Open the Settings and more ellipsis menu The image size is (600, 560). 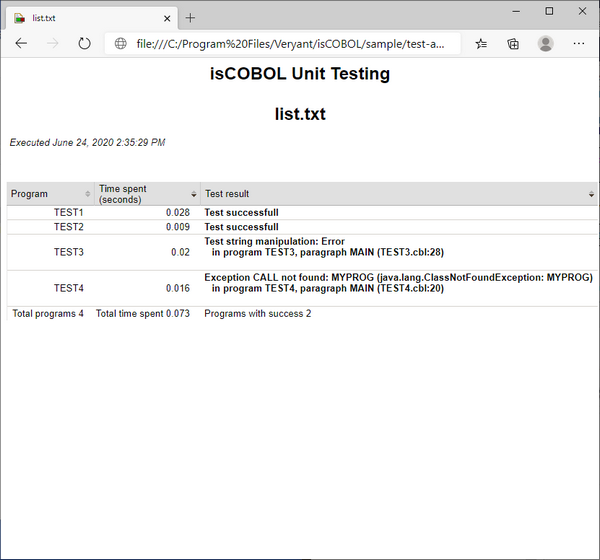click(579, 44)
